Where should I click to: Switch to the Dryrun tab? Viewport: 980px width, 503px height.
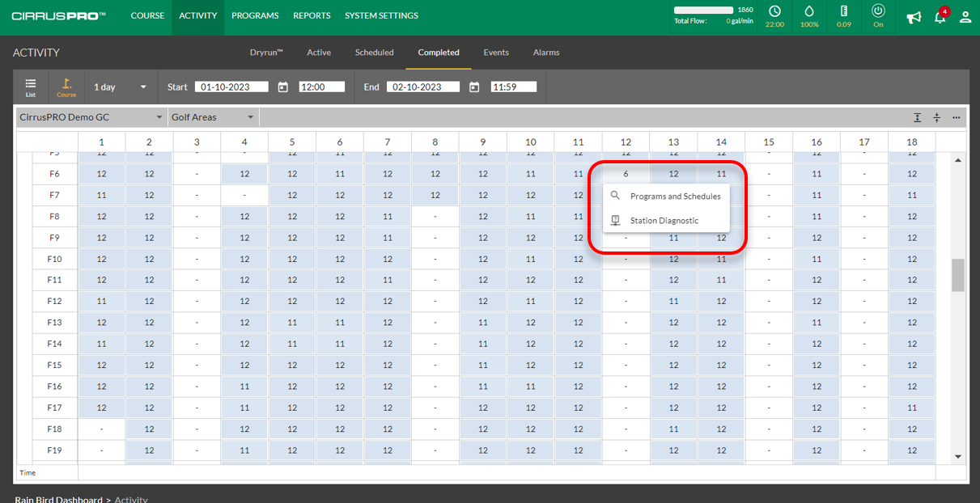[x=266, y=53]
